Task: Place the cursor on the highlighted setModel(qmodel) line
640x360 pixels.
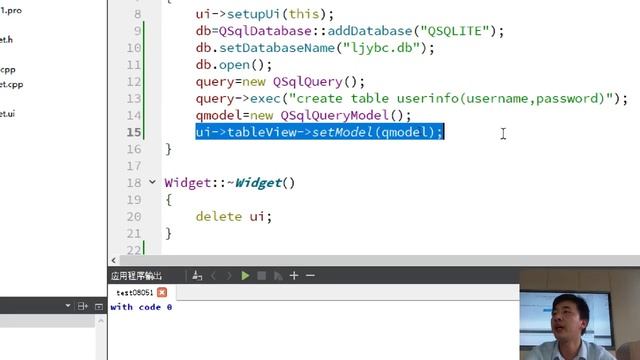Action: [319, 132]
